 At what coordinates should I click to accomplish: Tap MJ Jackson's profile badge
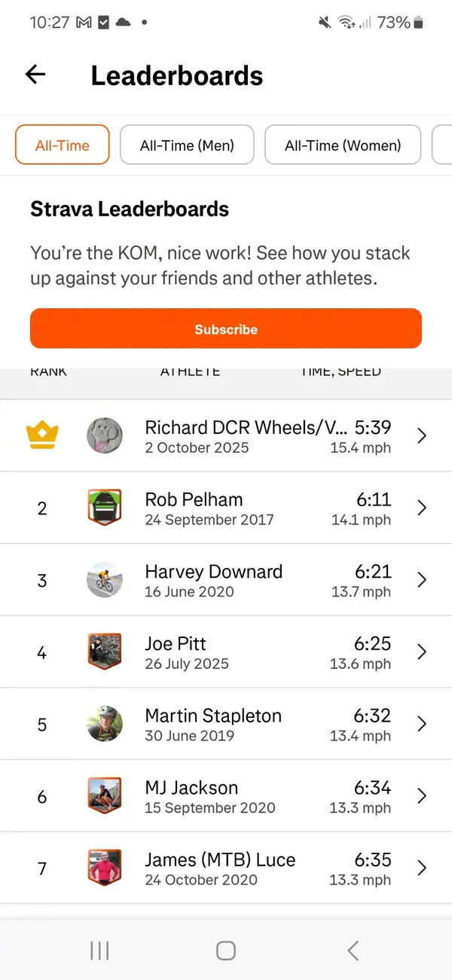coord(104,796)
